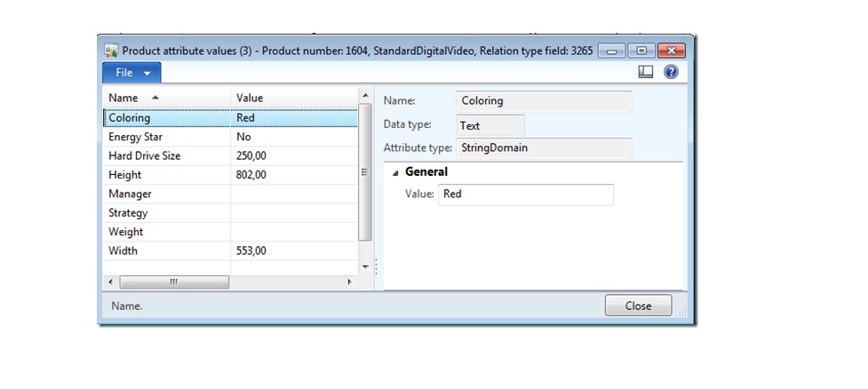Click the vertical scrollbar down arrow

pyautogui.click(x=365, y=267)
